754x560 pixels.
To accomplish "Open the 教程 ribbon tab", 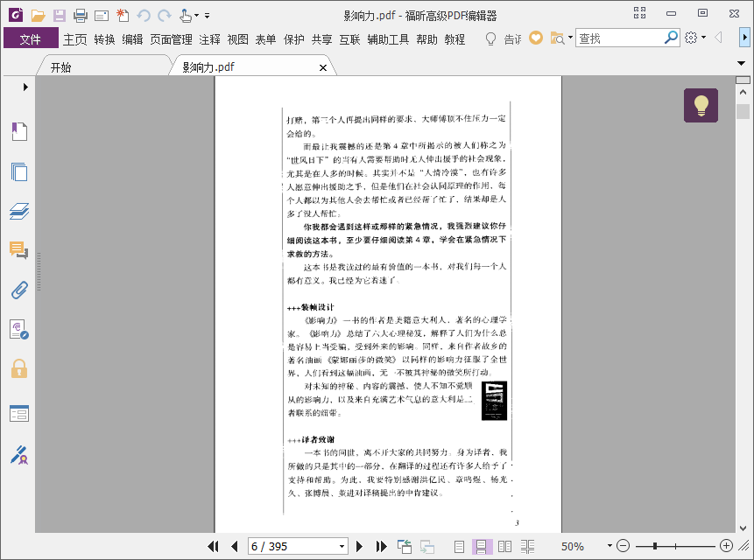I will tap(455, 38).
